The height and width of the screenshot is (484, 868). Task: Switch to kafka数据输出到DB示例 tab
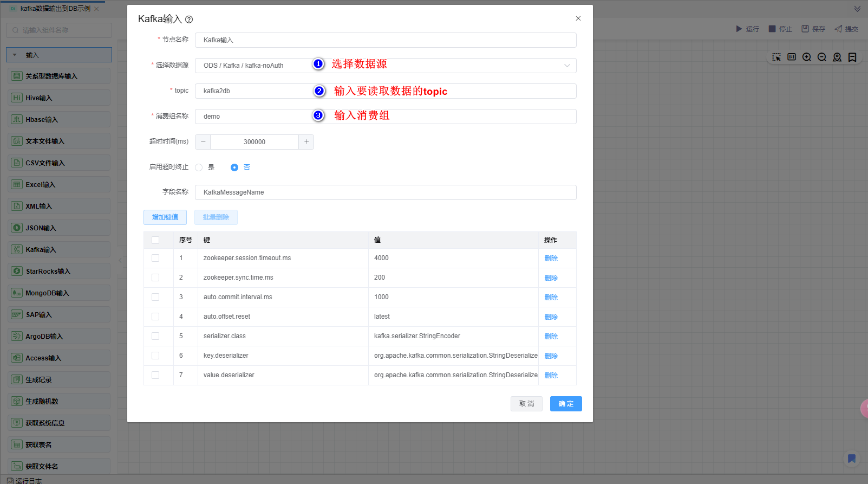click(x=55, y=9)
